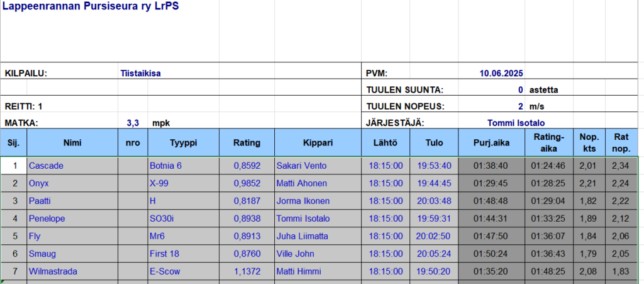
Task: Select the distance value 3,3 cell
Action: [133, 123]
